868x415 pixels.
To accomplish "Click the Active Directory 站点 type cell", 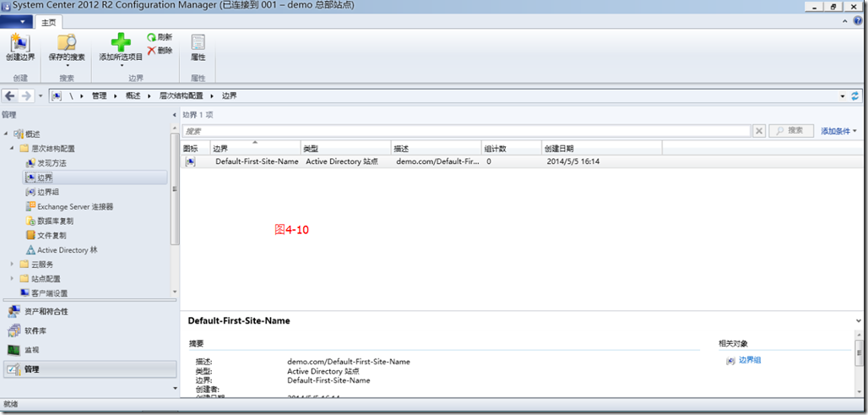I will (342, 161).
